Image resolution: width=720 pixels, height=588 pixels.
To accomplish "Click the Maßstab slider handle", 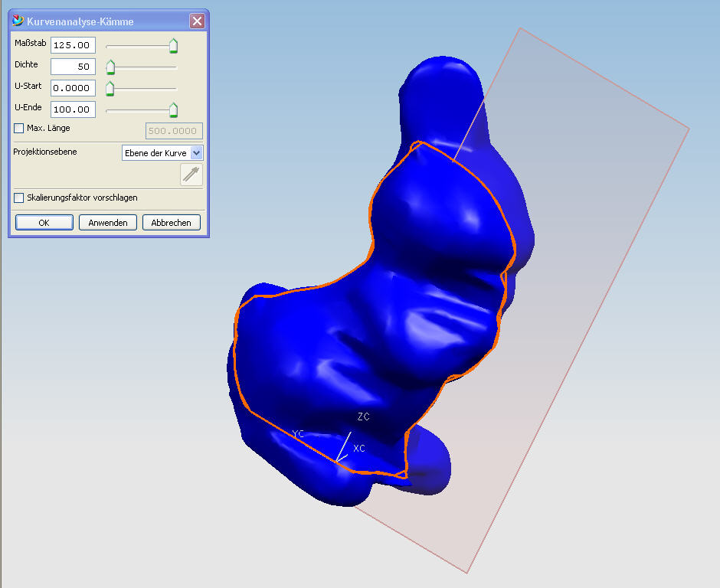I will tap(173, 46).
